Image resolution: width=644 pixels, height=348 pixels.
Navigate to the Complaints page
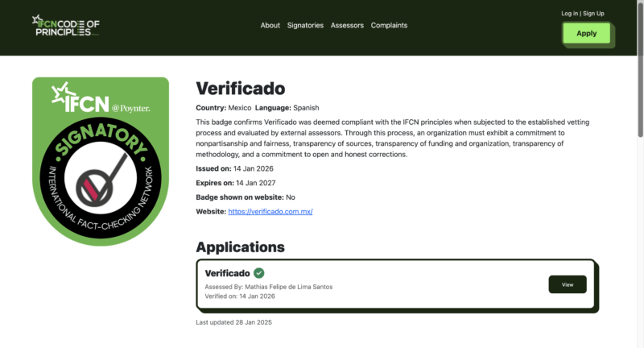tap(389, 25)
